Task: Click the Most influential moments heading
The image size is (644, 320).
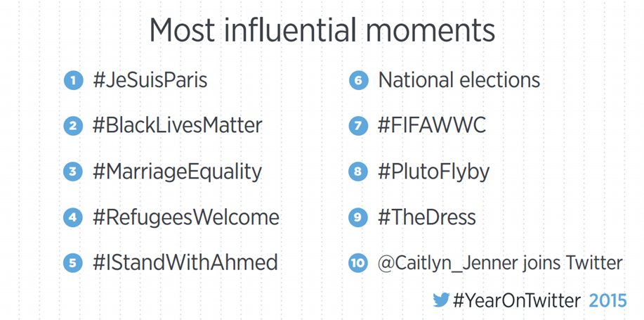Action: click(x=322, y=31)
